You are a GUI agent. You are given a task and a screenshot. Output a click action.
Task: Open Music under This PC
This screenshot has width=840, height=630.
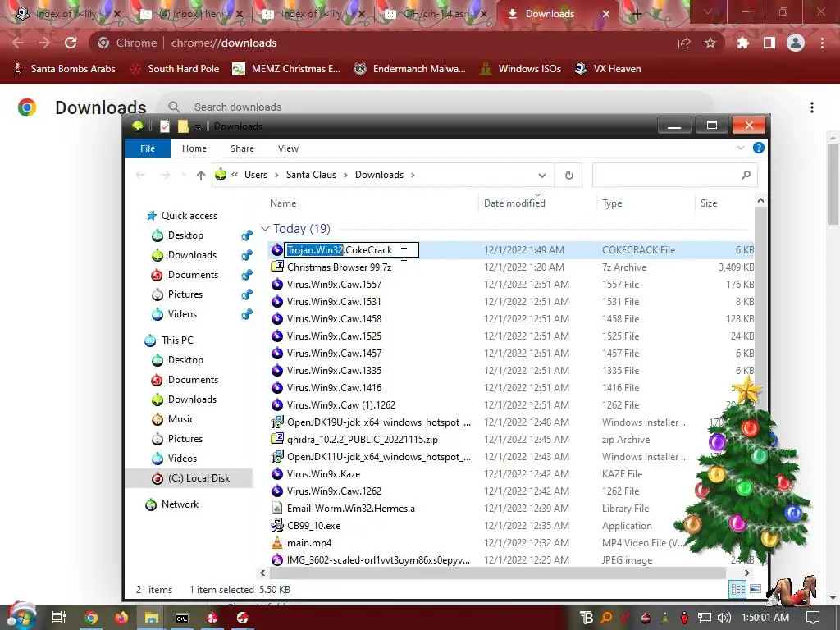pyautogui.click(x=181, y=419)
